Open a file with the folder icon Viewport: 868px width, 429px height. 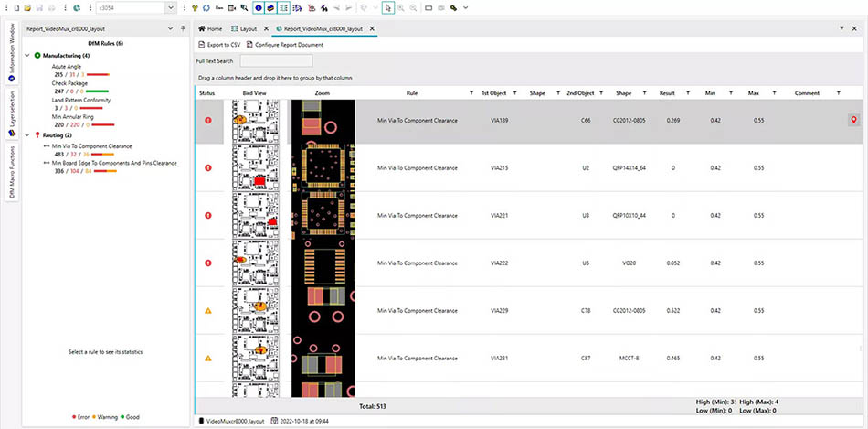pos(27,7)
